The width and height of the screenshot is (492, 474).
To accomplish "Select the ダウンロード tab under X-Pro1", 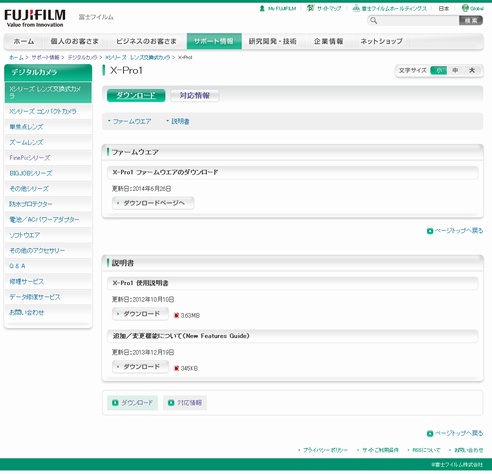I will click(136, 96).
